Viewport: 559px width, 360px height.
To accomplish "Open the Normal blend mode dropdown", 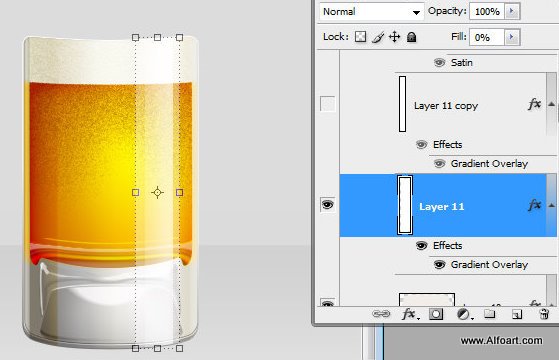I will click(371, 11).
